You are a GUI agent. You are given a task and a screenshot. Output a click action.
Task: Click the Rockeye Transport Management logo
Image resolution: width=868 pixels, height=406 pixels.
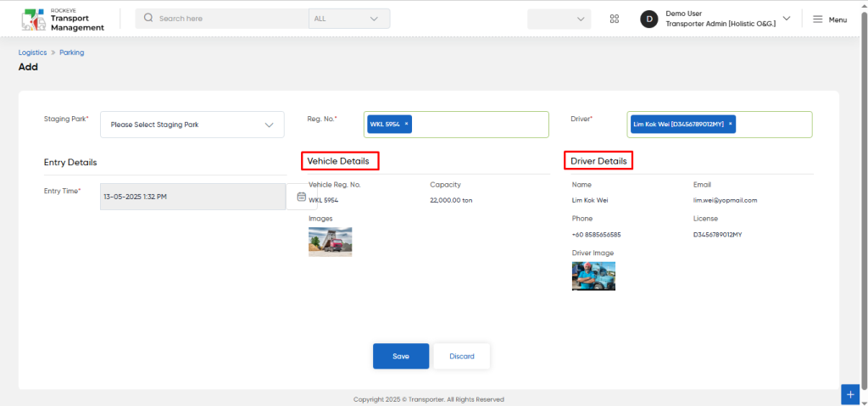point(63,19)
